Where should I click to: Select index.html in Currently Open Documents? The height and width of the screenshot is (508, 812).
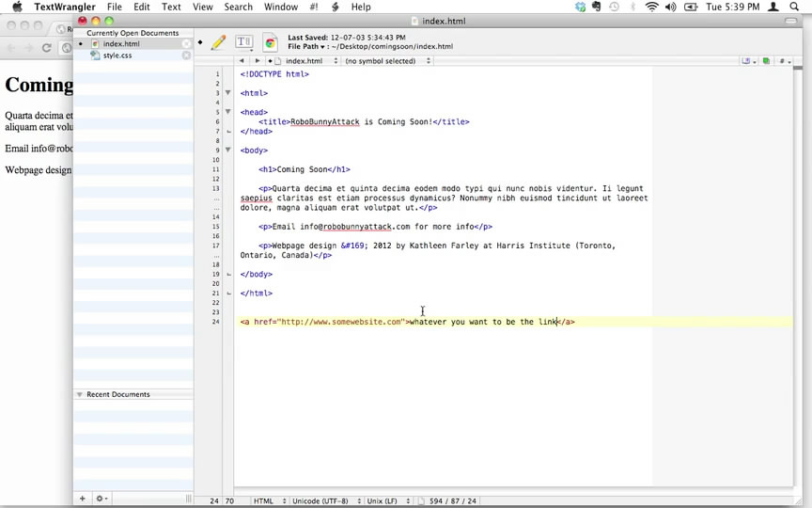click(x=133, y=44)
